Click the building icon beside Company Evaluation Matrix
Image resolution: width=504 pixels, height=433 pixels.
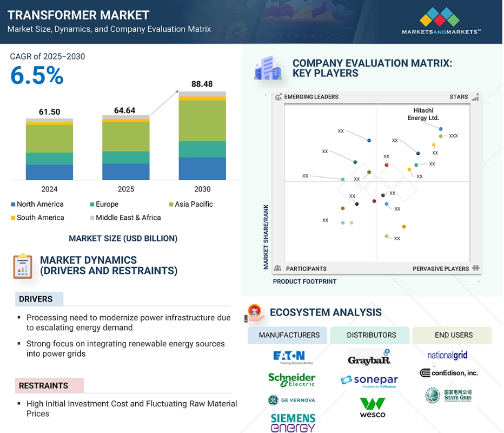coord(268,68)
